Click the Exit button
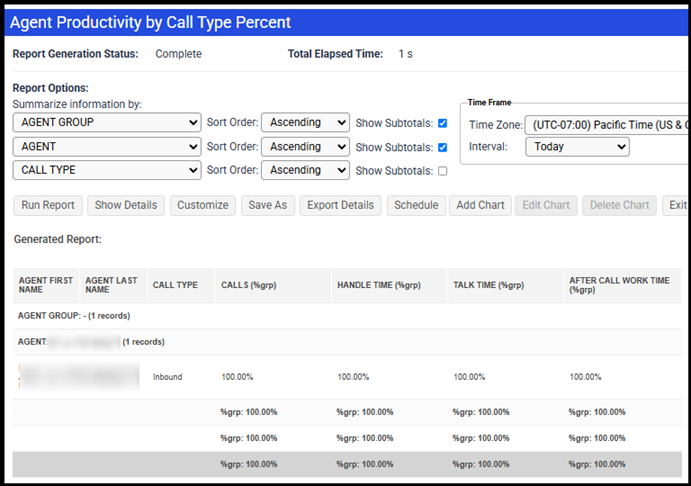 coord(676,205)
